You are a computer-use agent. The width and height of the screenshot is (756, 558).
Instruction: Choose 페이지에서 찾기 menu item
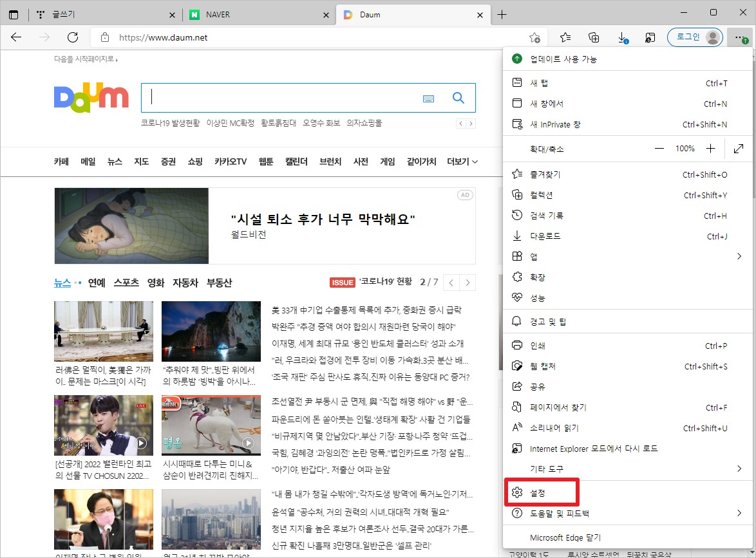pos(627,407)
